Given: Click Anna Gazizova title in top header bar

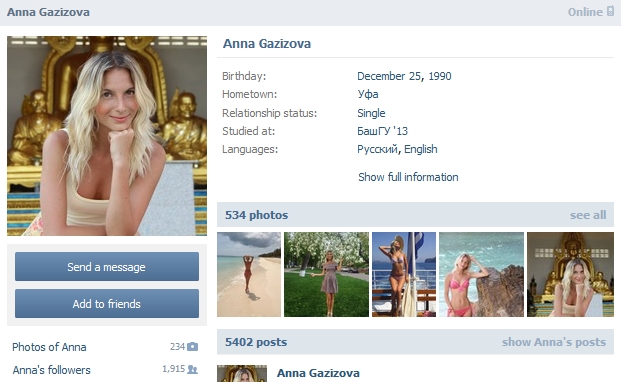Looking at the screenshot, I should pos(48,12).
